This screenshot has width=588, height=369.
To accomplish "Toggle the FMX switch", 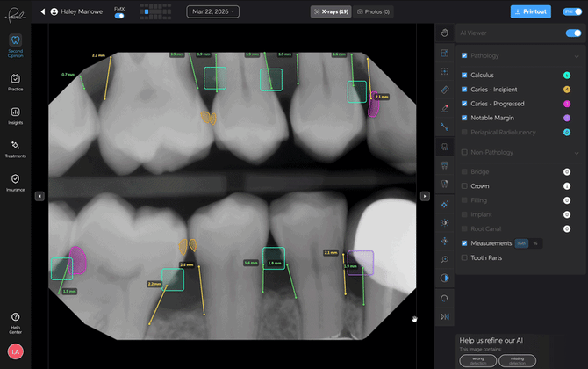I will [119, 16].
